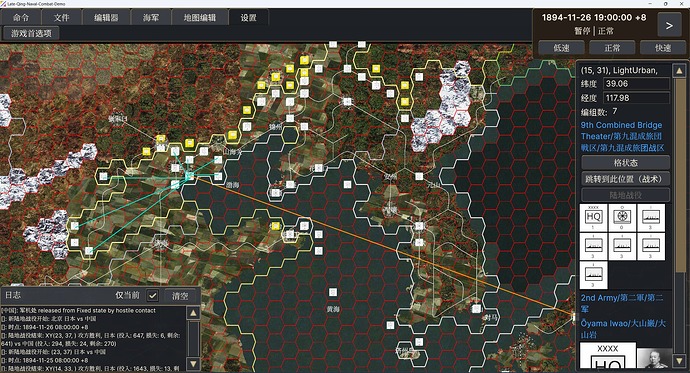Set game speed to 快速
690x373 pixels.
663,48
